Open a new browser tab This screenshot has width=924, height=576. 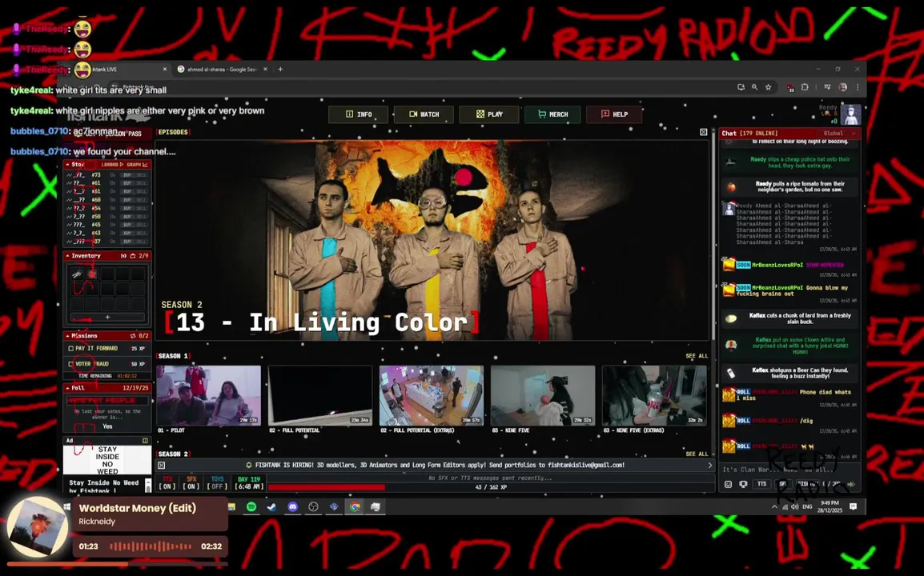(280, 70)
